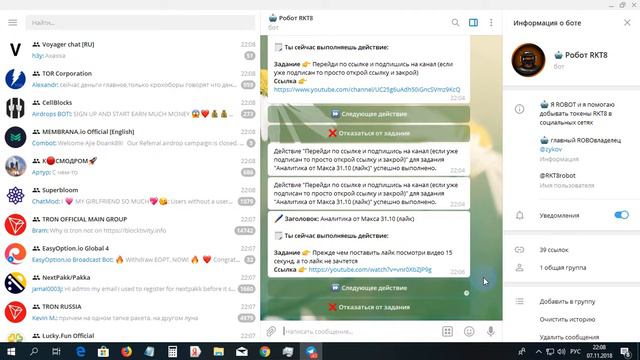Close the bot information panel
The image size is (640, 360).
(x=627, y=22)
